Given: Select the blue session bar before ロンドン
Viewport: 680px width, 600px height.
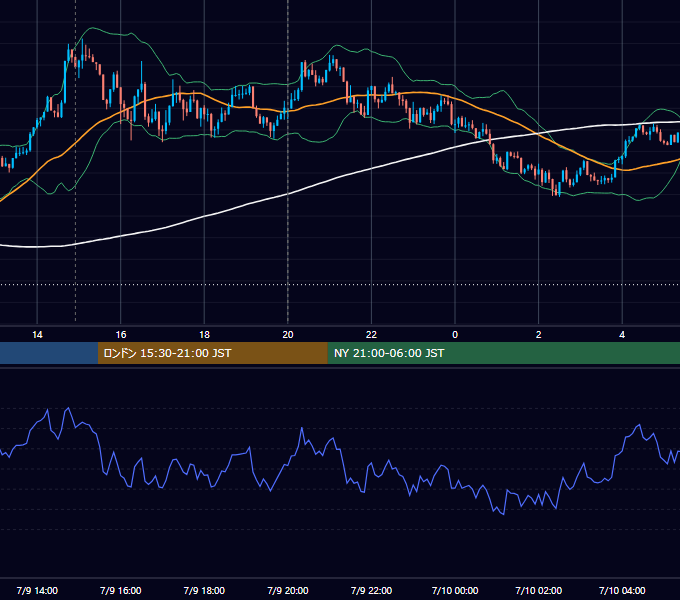Looking at the screenshot, I should point(49,353).
